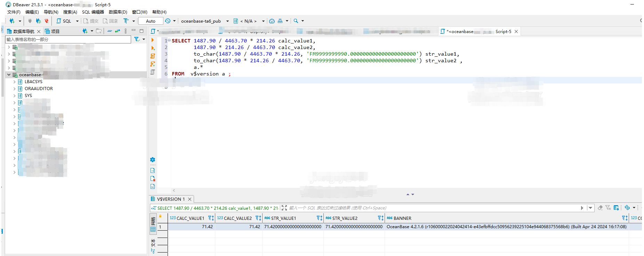Click the new database connection plug icon
The width and height of the screenshot is (644, 256).
pos(12,21)
